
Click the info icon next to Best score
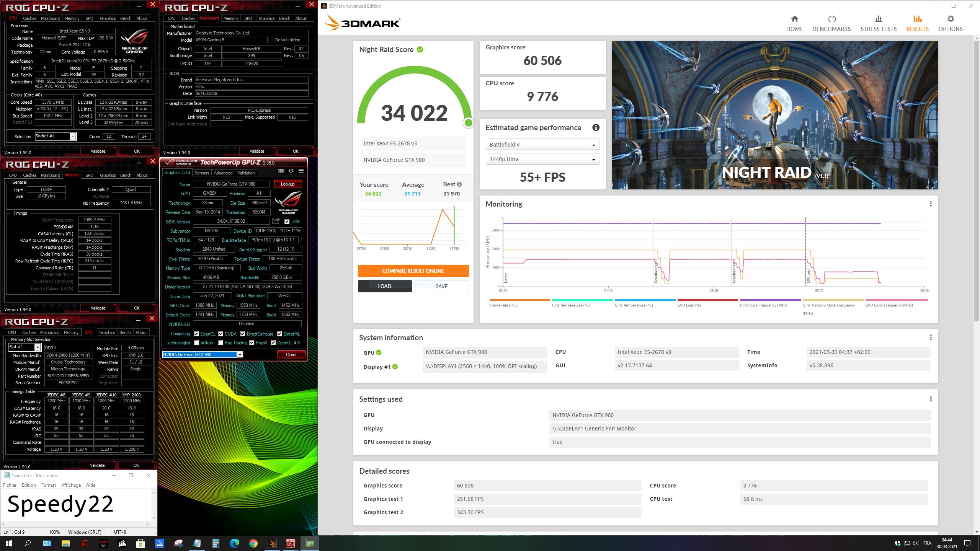459,184
